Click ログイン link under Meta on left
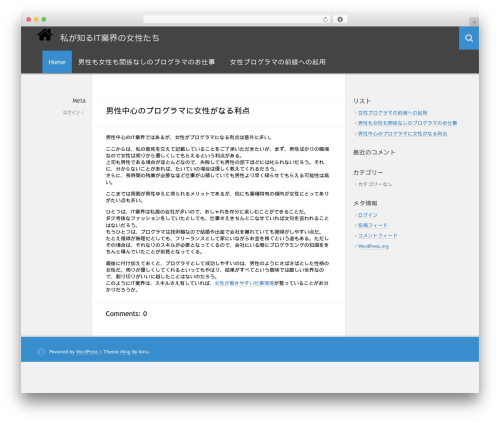This screenshot has height=423, width=500. point(72,112)
